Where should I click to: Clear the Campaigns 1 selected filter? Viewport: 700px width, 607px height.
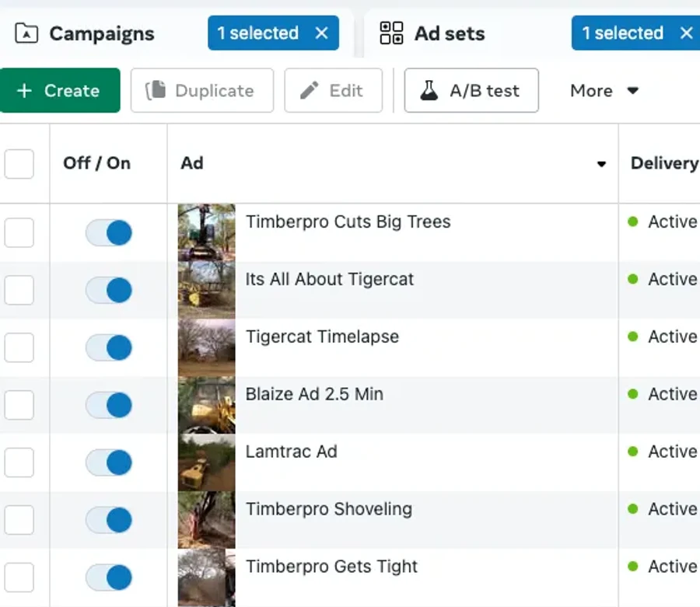click(x=321, y=33)
